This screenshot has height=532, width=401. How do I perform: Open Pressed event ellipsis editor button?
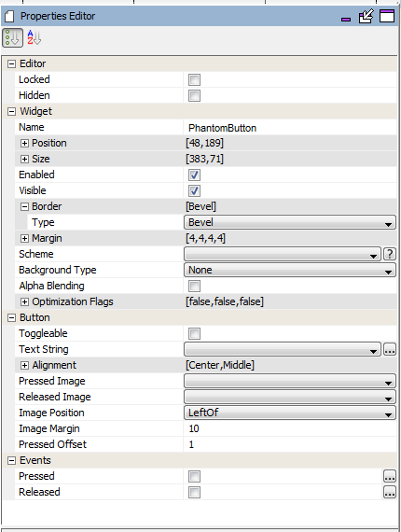(x=390, y=476)
